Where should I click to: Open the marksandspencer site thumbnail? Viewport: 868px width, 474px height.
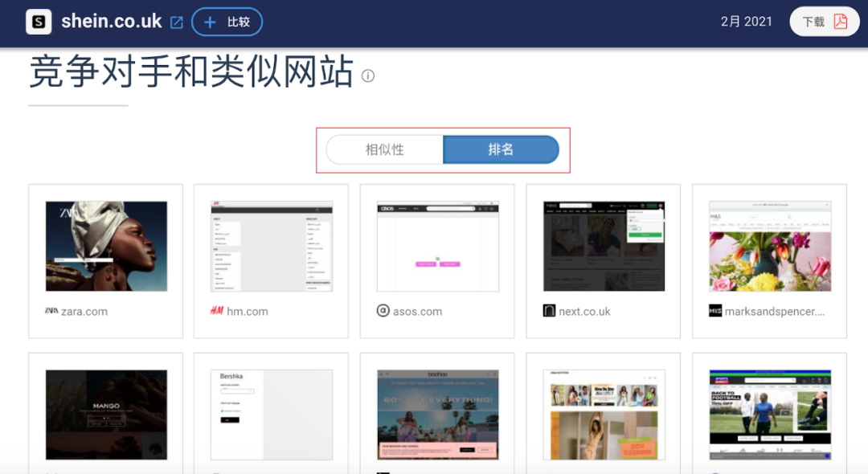tap(770, 246)
